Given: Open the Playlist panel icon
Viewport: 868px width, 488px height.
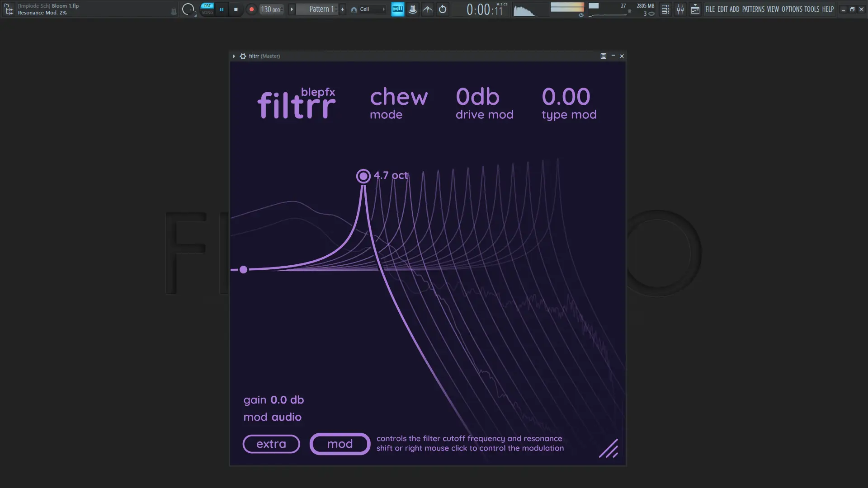Looking at the screenshot, I should (665, 9).
